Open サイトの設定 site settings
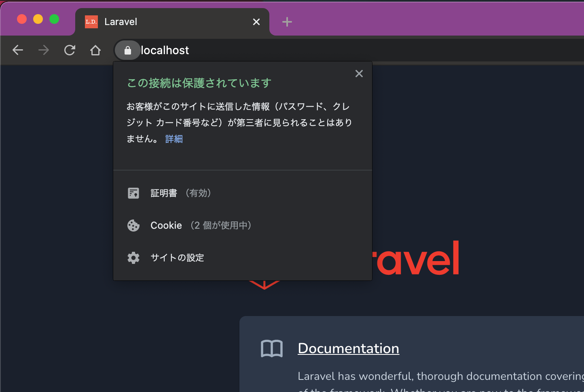This screenshot has width=584, height=392. tap(243, 258)
